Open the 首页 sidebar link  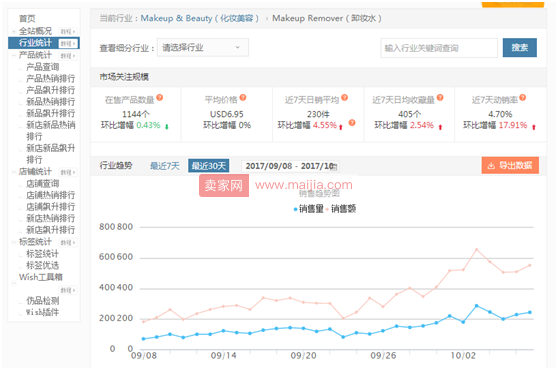[27, 18]
